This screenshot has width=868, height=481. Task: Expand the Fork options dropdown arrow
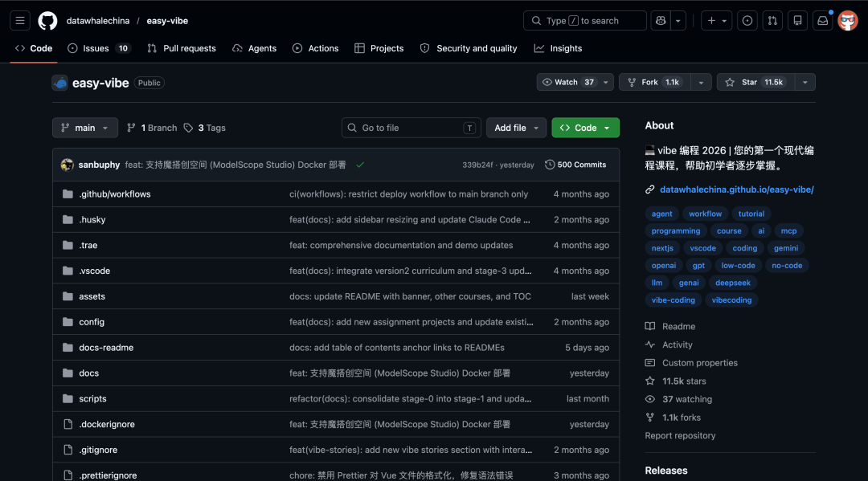point(701,83)
